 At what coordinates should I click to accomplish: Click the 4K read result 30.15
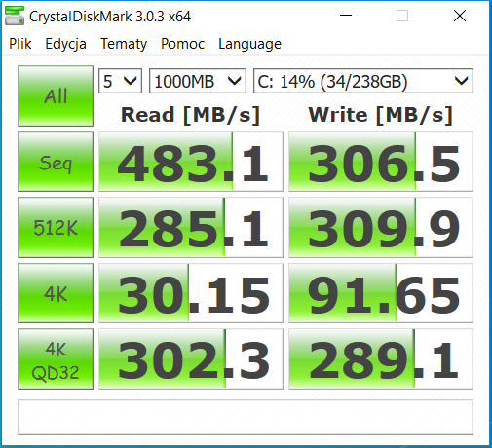pos(191,293)
